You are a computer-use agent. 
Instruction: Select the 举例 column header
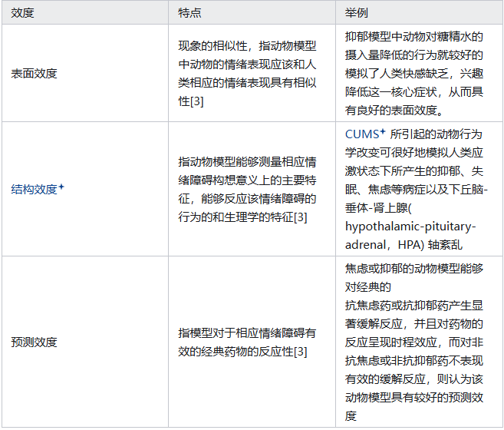419,13
